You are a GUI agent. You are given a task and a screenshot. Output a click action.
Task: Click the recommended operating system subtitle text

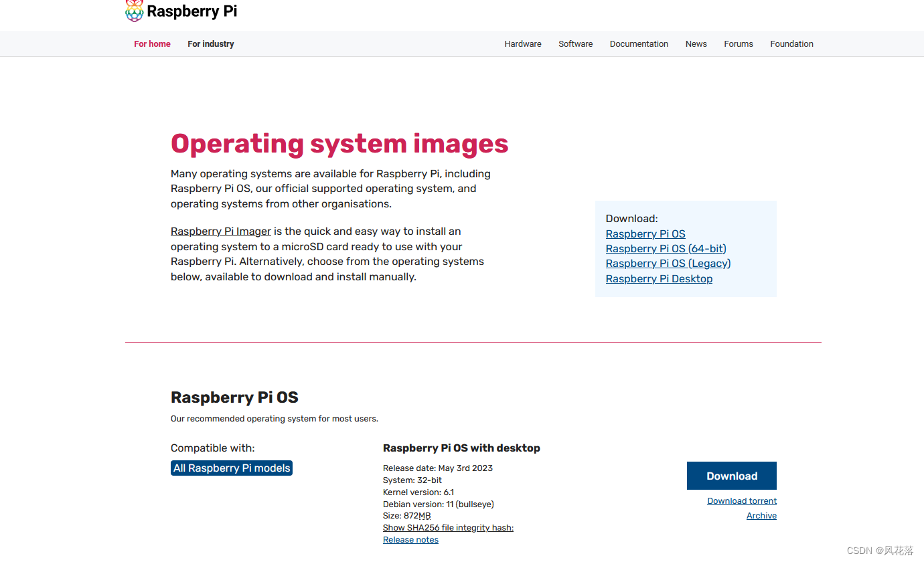point(275,419)
